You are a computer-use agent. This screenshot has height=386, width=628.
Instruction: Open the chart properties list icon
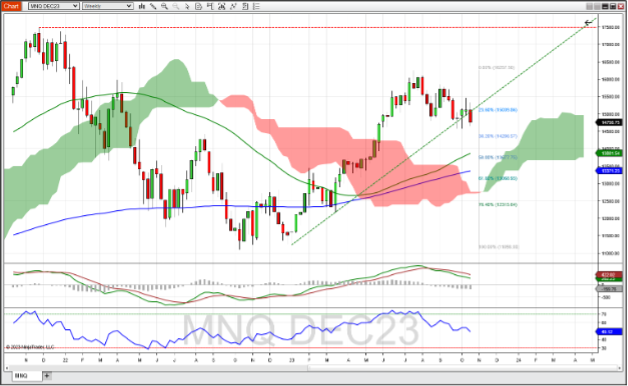click(256, 6)
